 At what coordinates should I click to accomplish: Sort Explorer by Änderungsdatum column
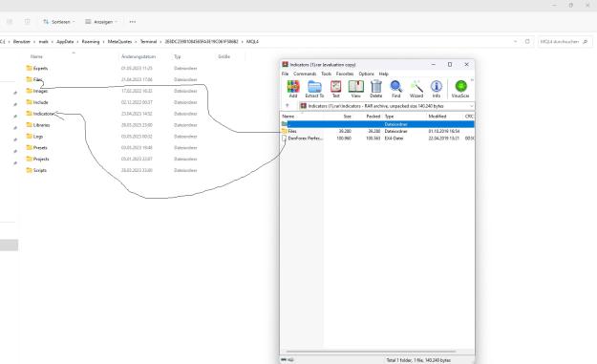(x=139, y=56)
